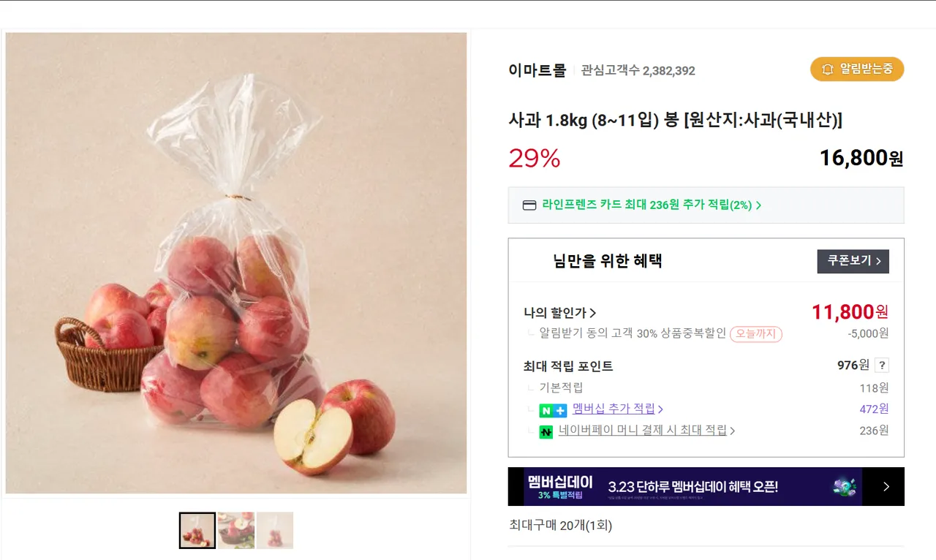The image size is (936, 560).
Task: Click the coin graphic on 멤버십데이 banner
Action: click(x=845, y=487)
